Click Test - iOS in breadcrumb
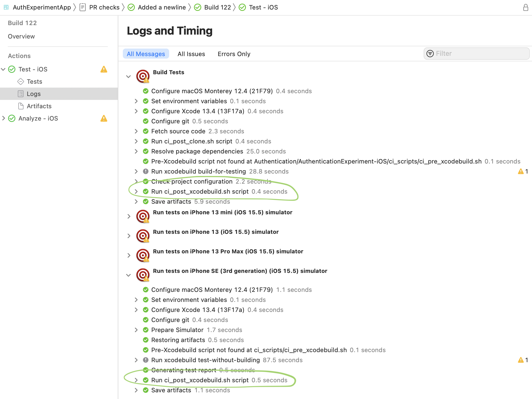 pos(263,8)
